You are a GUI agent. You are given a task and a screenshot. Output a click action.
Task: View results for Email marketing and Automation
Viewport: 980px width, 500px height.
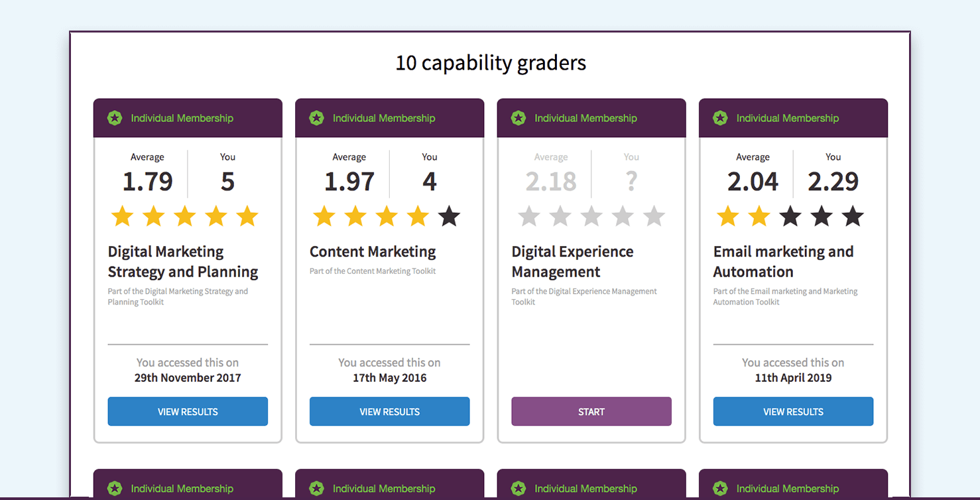[x=793, y=412]
